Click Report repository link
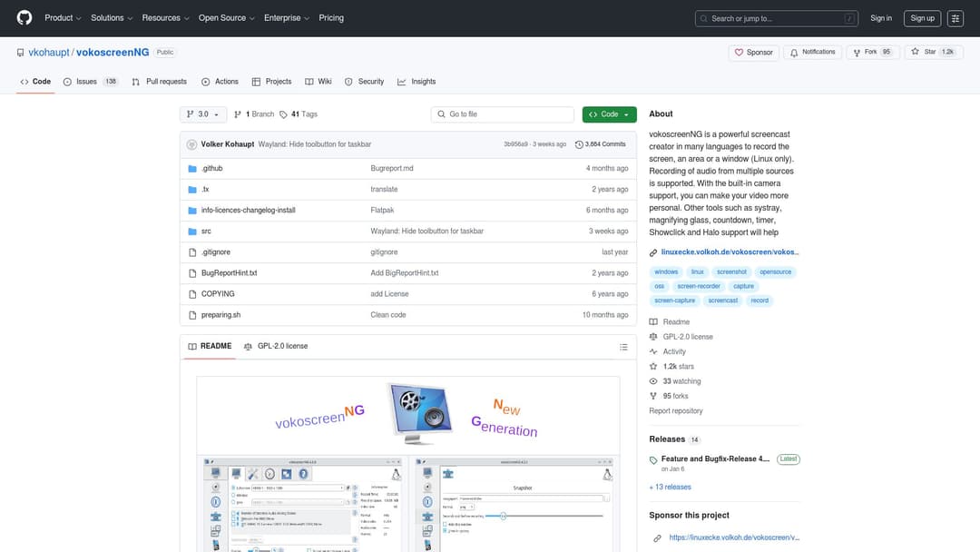Viewport: 980px width, 552px height. tap(676, 411)
